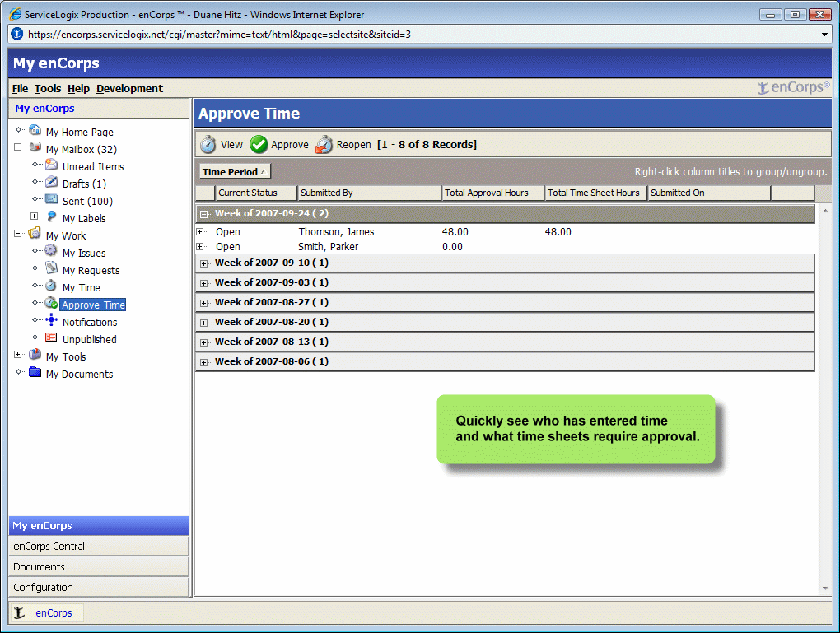
Task: Open the Help menu
Action: [78, 88]
